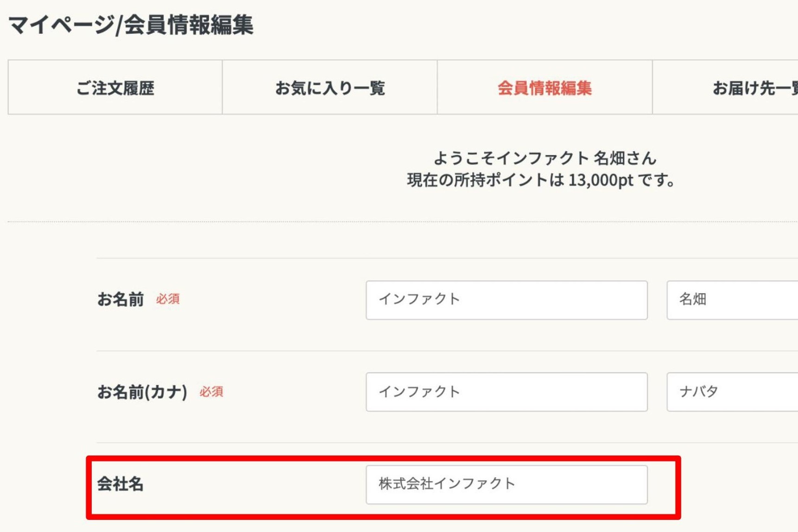Click the name field containing 名畑
This screenshot has width=798, height=532.
tap(732, 300)
